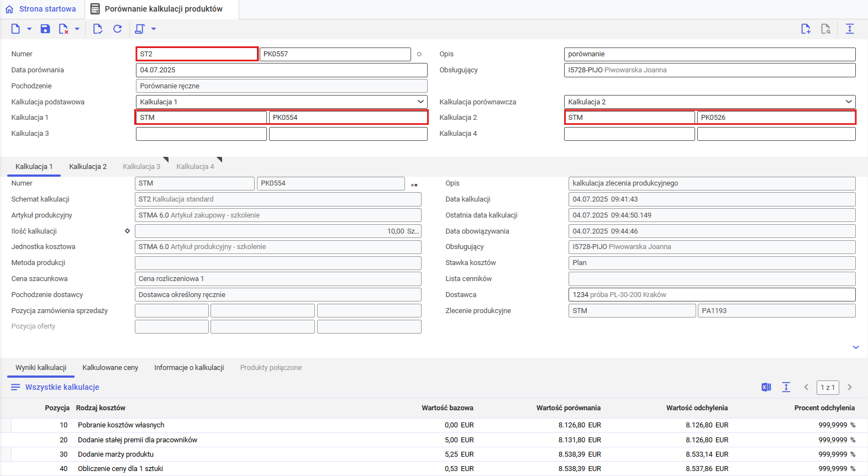The width and height of the screenshot is (868, 476).
Task: Click the Excel export icon in table header
Action: [766, 387]
